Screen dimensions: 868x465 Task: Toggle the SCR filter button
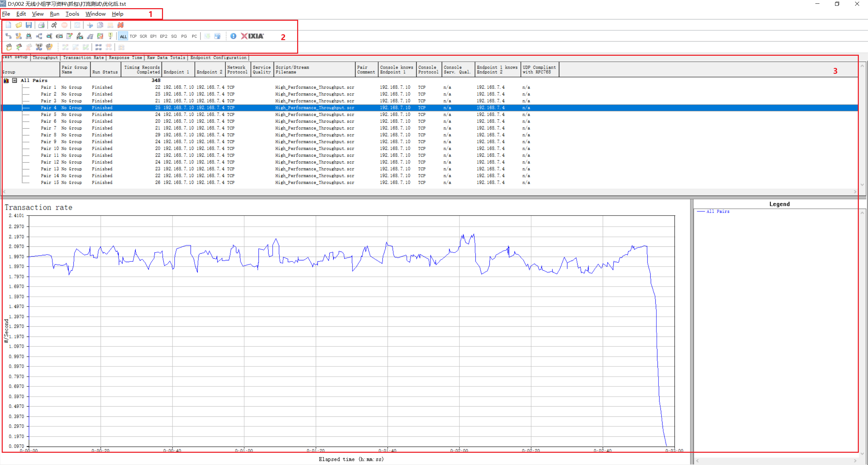coord(143,36)
